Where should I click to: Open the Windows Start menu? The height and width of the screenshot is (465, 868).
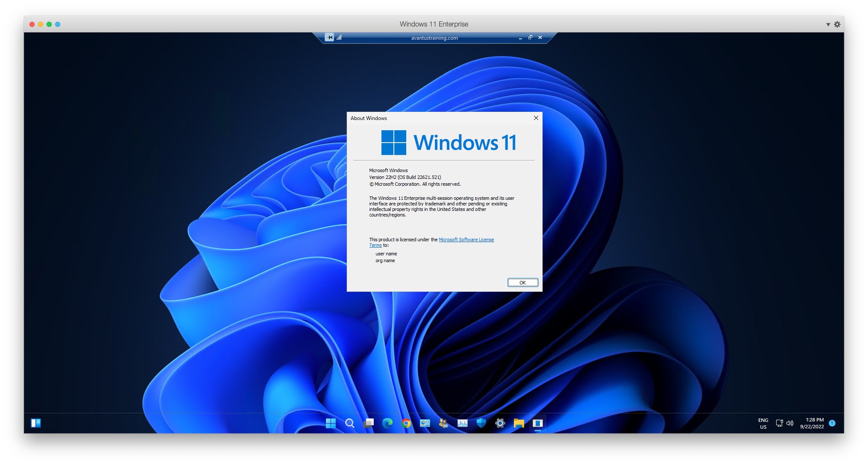[331, 423]
